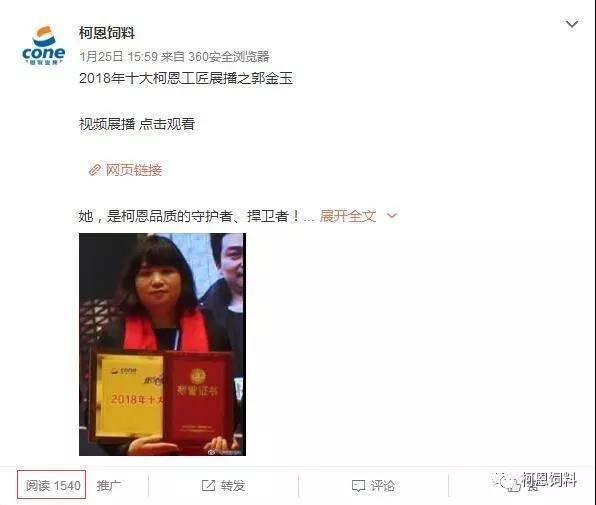Select the 转发 repost label
The height and width of the screenshot is (505, 596).
[x=233, y=485]
